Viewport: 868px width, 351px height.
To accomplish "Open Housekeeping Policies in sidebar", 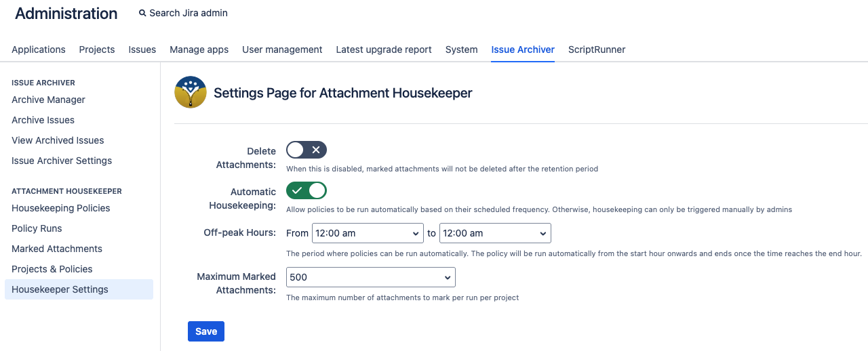I will coord(60,208).
